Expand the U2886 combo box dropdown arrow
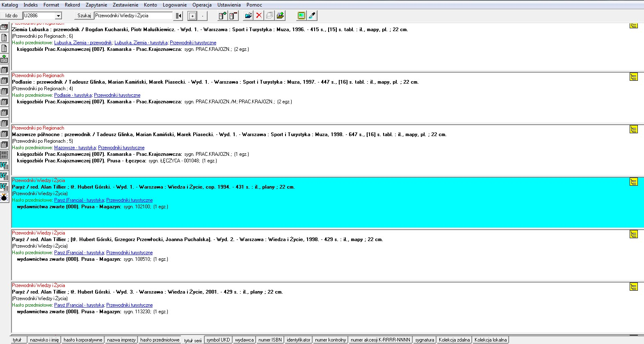This screenshot has height=344, width=644. [58, 16]
